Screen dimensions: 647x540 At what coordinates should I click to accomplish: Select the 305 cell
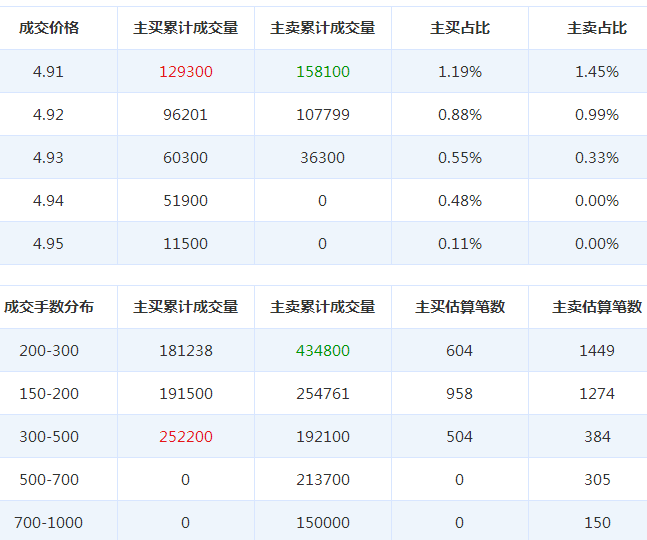[597, 479]
